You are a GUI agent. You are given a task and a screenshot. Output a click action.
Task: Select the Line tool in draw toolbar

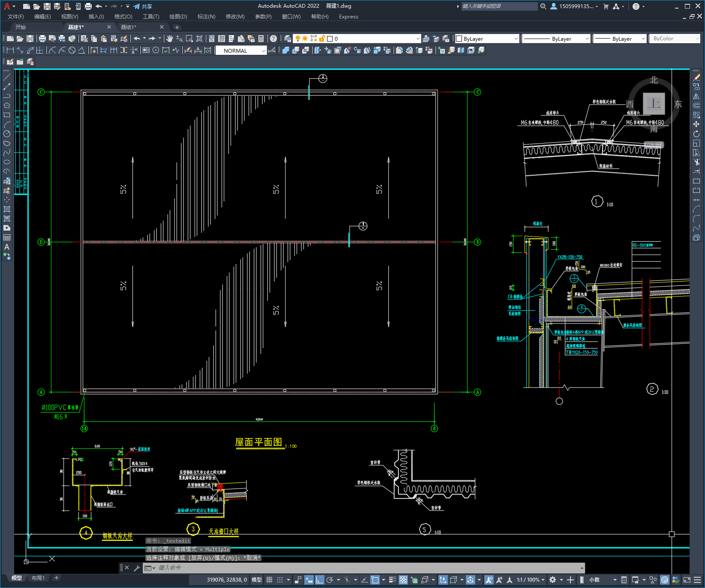(7, 77)
